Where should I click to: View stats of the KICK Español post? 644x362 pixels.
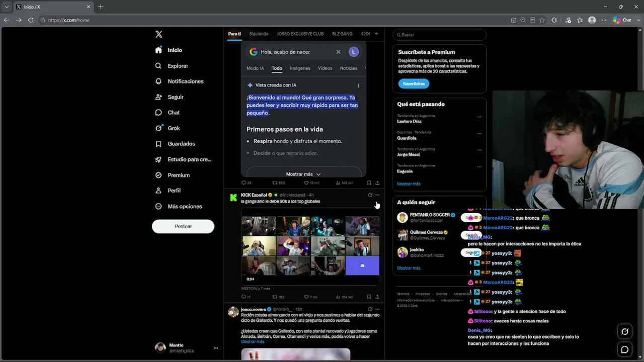pos(344,297)
